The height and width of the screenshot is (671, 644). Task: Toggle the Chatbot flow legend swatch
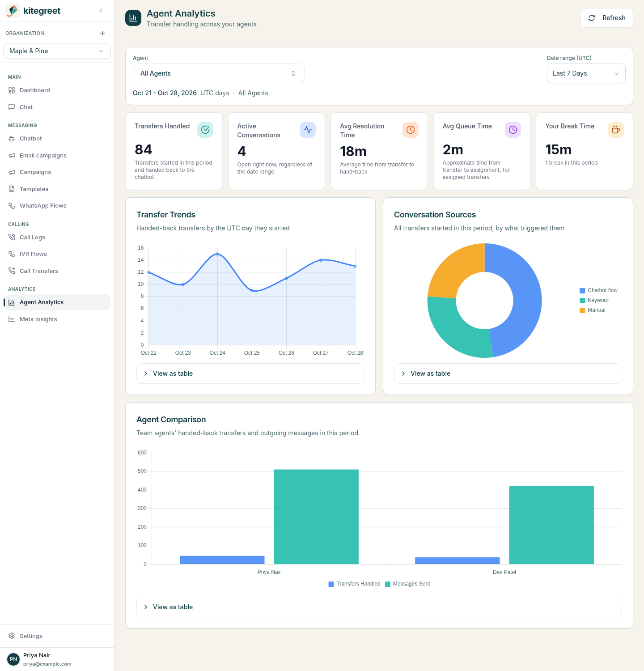(x=582, y=291)
